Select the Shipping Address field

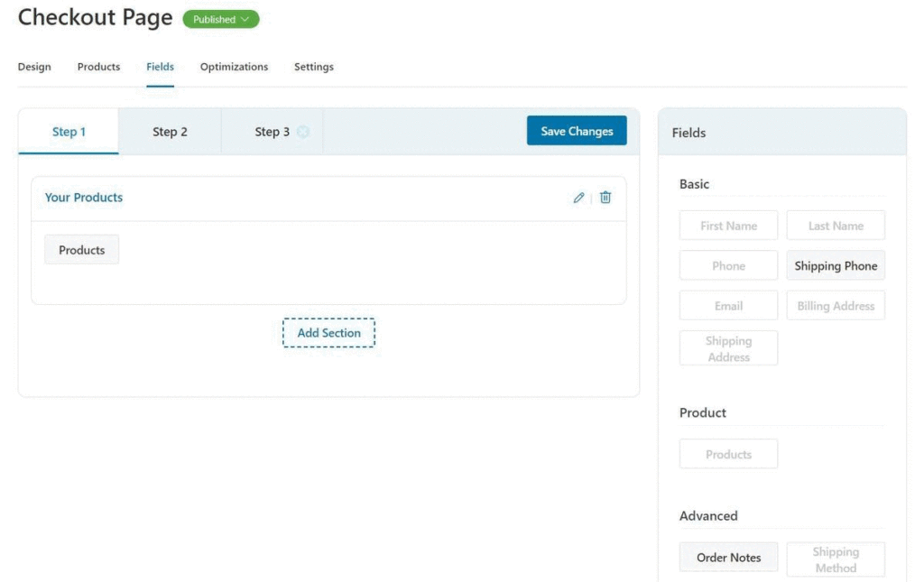pyautogui.click(x=728, y=348)
